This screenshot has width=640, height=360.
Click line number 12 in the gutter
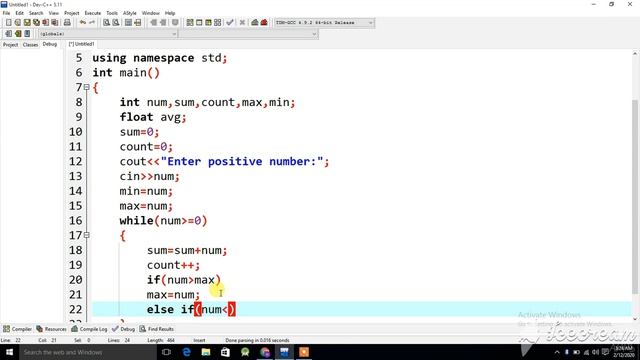(76, 162)
